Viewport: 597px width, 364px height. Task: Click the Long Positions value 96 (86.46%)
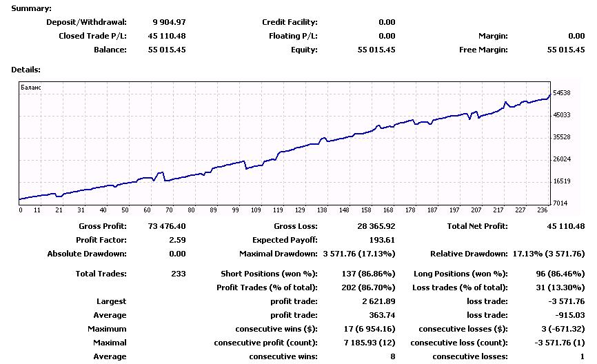pyautogui.click(x=560, y=274)
